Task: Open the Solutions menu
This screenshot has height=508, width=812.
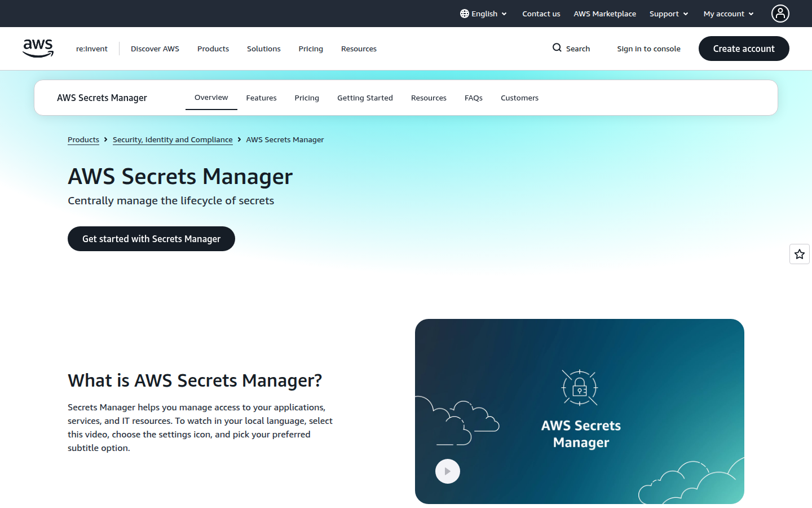Action: click(x=264, y=49)
